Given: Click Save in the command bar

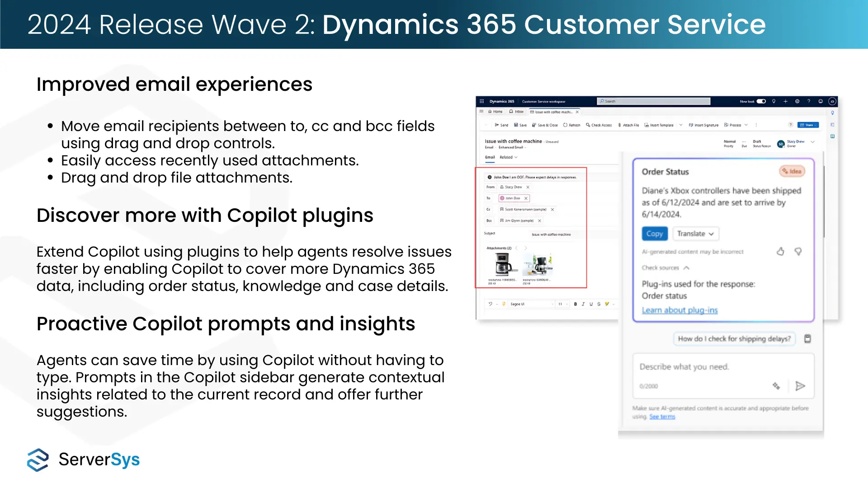Looking at the screenshot, I should (x=520, y=125).
